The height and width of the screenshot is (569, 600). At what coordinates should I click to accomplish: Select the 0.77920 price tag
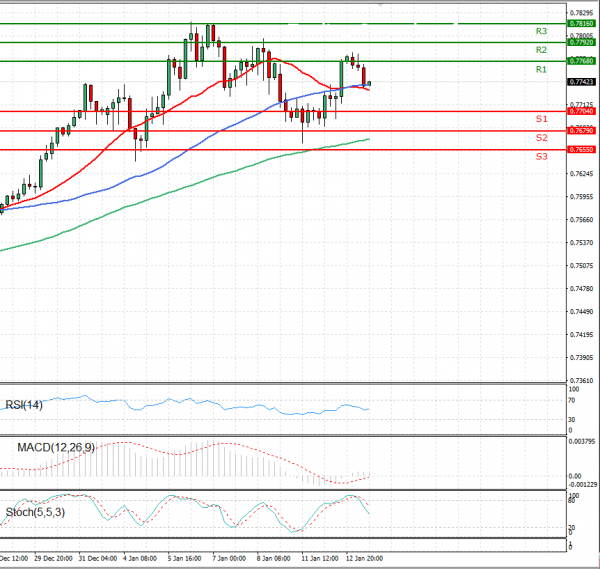point(582,42)
